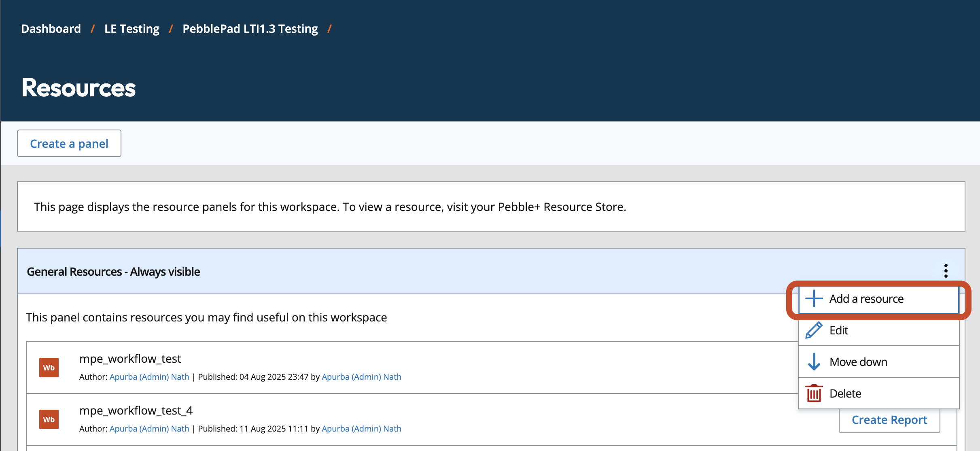This screenshot has height=451, width=980.
Task: Click the Wb icon for mpe_workflow_test
Action: click(49, 368)
